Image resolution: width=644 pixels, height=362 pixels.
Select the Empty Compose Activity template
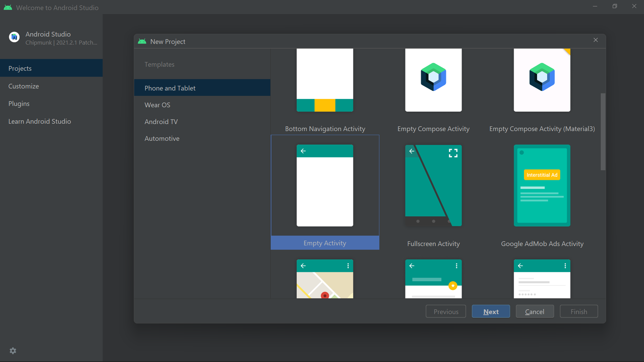(x=433, y=90)
